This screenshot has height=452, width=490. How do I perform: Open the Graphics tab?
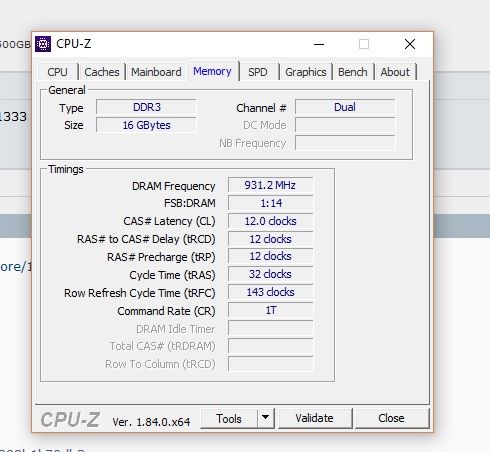coord(306,72)
